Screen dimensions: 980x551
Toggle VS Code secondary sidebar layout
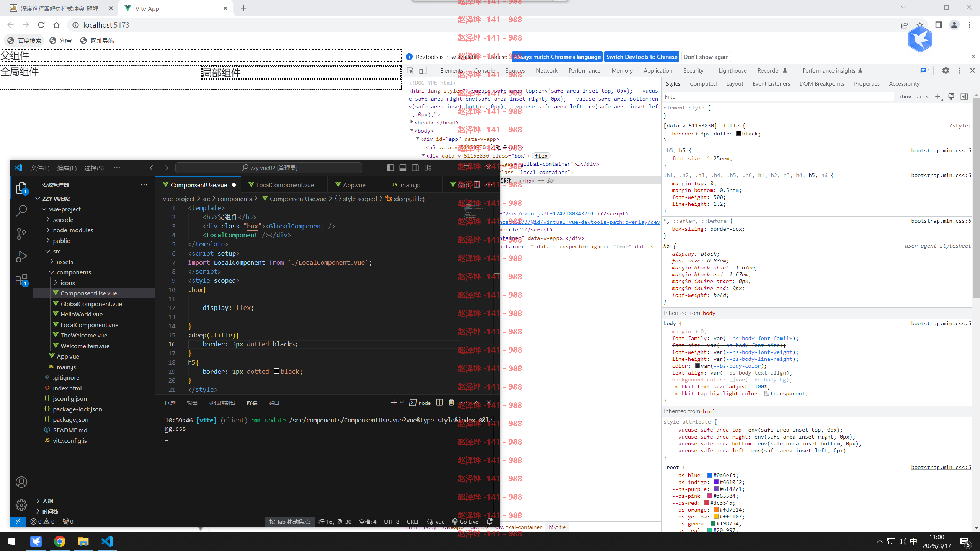pos(415,168)
